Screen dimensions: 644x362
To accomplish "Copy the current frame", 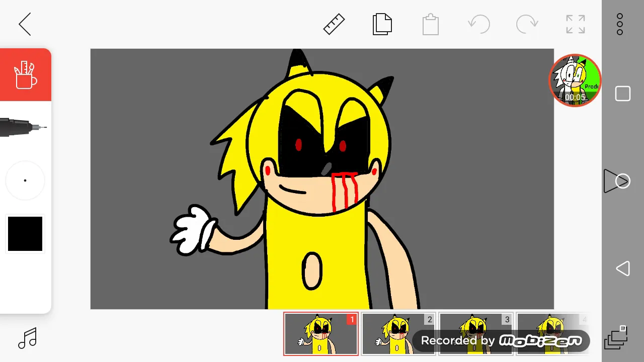I will (x=382, y=24).
